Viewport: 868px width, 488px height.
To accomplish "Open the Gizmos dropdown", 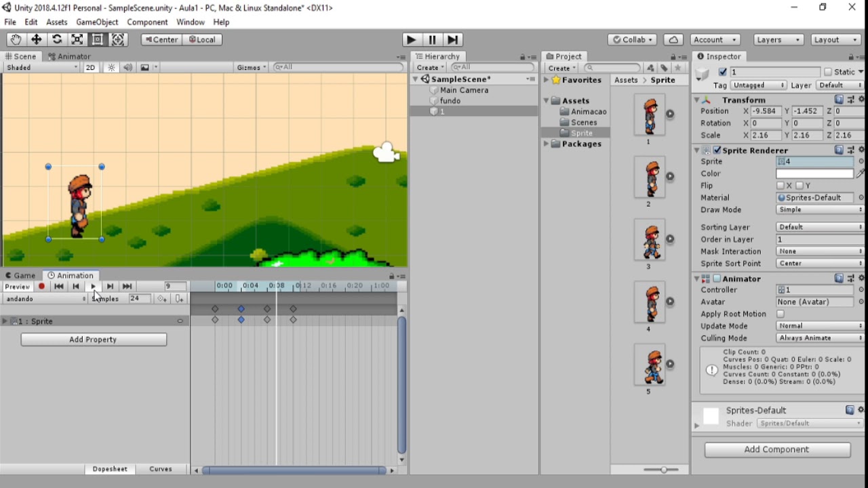I will click(252, 67).
